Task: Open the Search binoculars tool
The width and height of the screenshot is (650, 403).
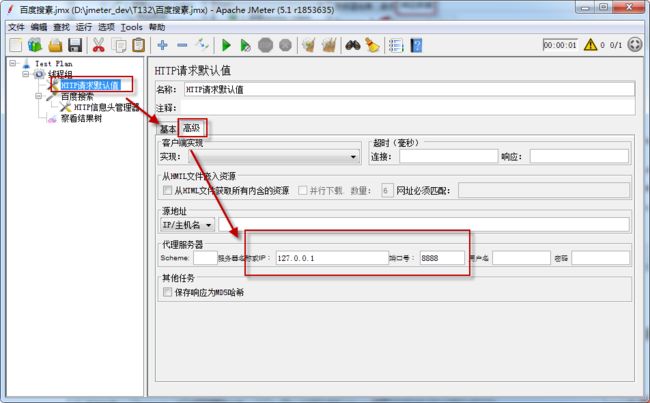Action: click(x=352, y=45)
